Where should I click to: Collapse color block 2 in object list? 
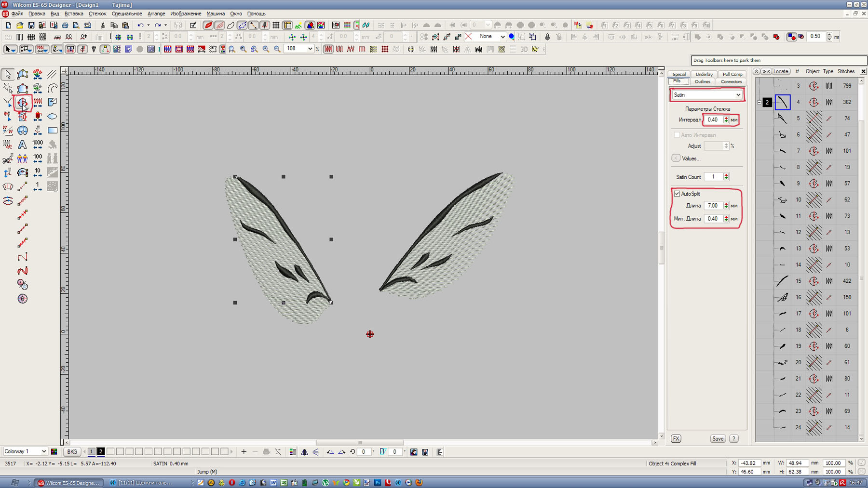[x=759, y=102]
